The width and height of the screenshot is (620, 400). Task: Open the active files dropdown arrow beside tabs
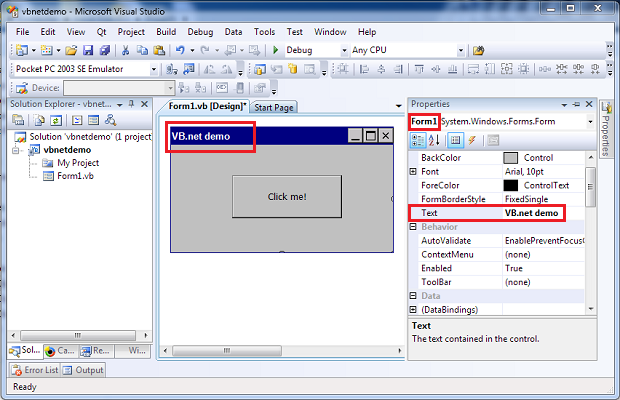point(398,106)
